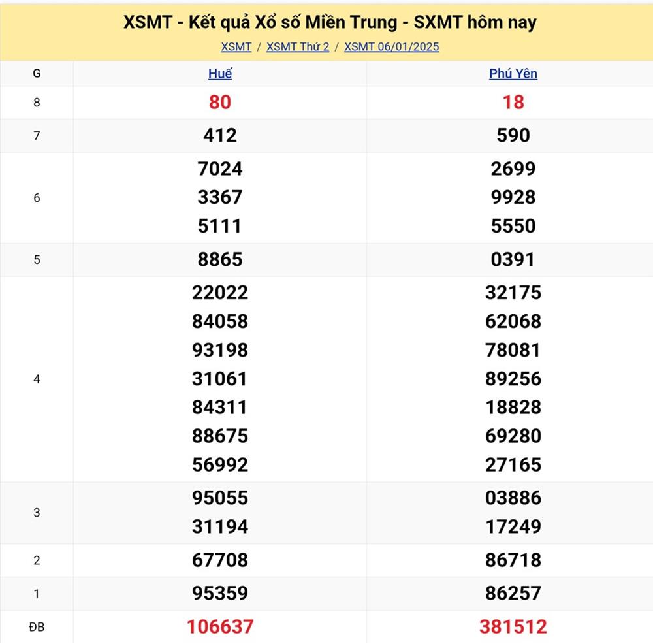Open the XSMT 06/01/2025 breadcrumb link
This screenshot has width=653, height=644.
pos(391,46)
